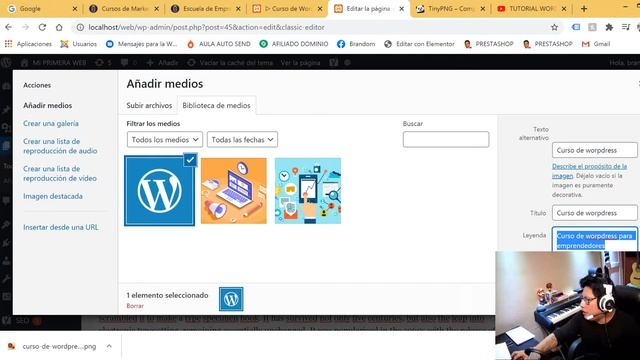Go back with browser back arrow

9,27
